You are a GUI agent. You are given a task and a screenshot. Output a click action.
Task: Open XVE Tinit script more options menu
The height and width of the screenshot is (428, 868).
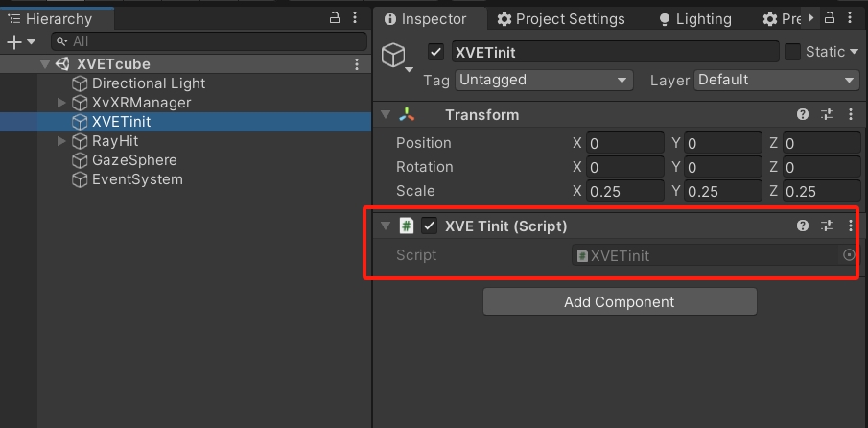[x=851, y=226]
